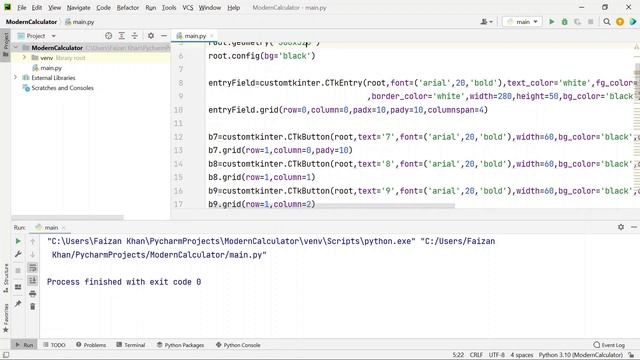Open the Edit menu
The width and height of the screenshot is (640, 360).
coord(37,7)
